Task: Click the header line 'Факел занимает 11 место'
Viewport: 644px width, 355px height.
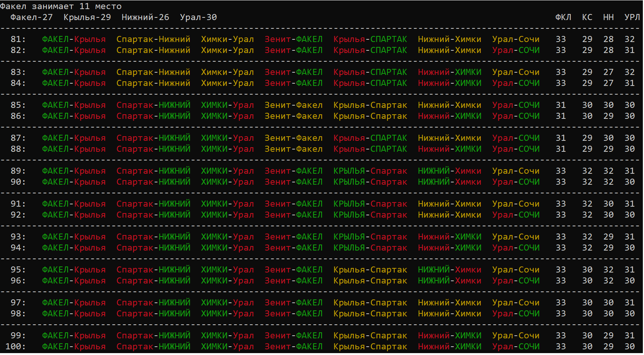Action: pyautogui.click(x=61, y=6)
